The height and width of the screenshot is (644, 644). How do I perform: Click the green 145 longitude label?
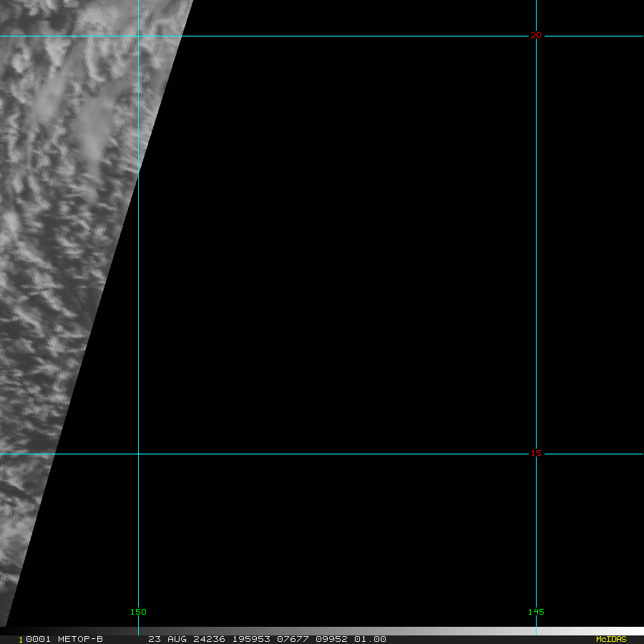[536, 612]
